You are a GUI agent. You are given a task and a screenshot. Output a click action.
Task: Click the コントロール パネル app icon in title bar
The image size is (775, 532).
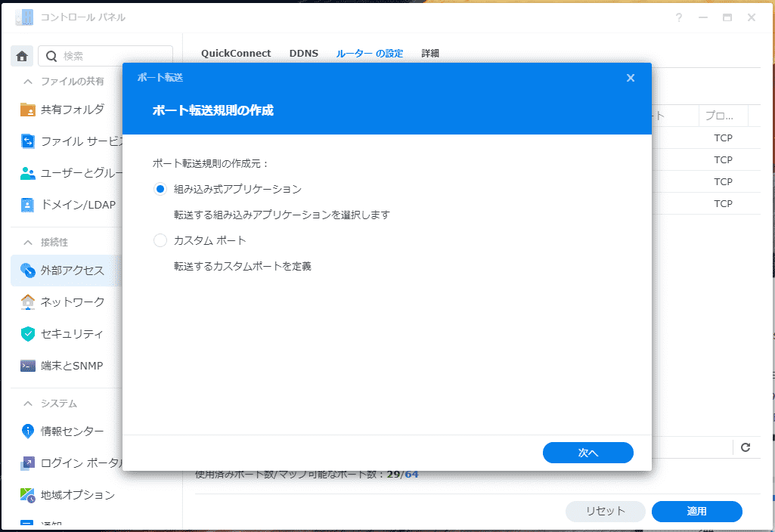[x=24, y=17]
